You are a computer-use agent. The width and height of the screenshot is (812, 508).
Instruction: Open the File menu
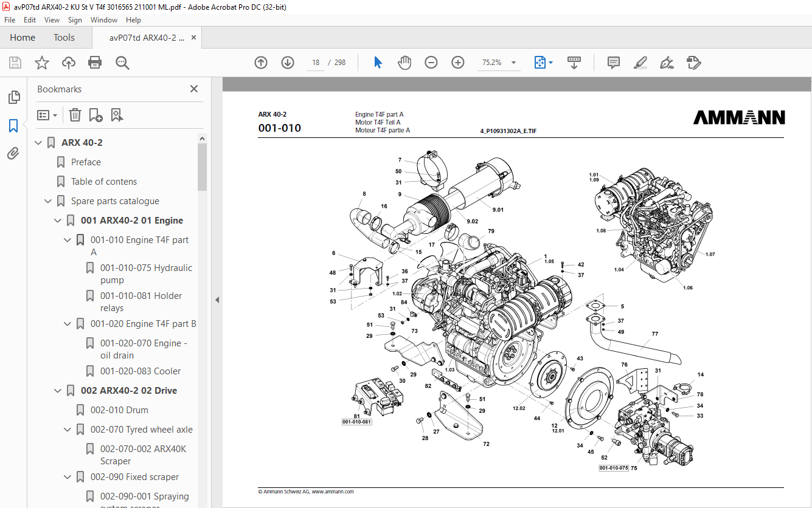10,20
